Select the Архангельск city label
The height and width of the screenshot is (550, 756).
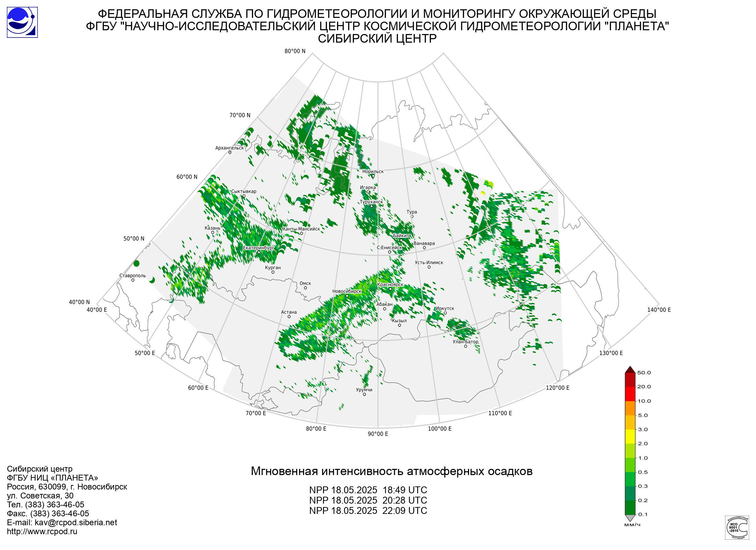tap(230, 148)
